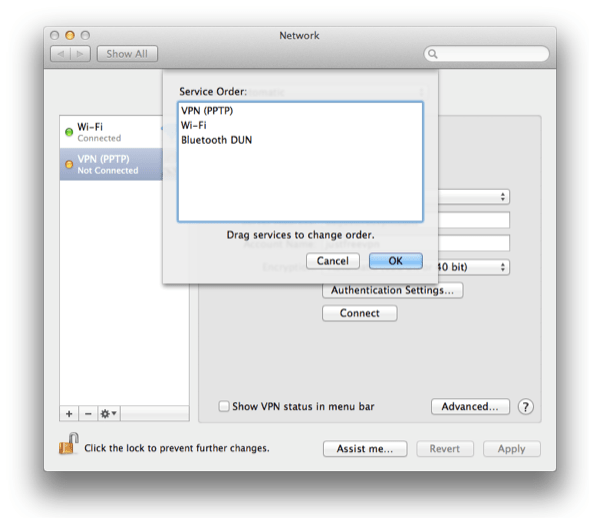Select Wi-Fi service in the sidebar
Image resolution: width=589 pixels, height=518 pixels.
111,132
